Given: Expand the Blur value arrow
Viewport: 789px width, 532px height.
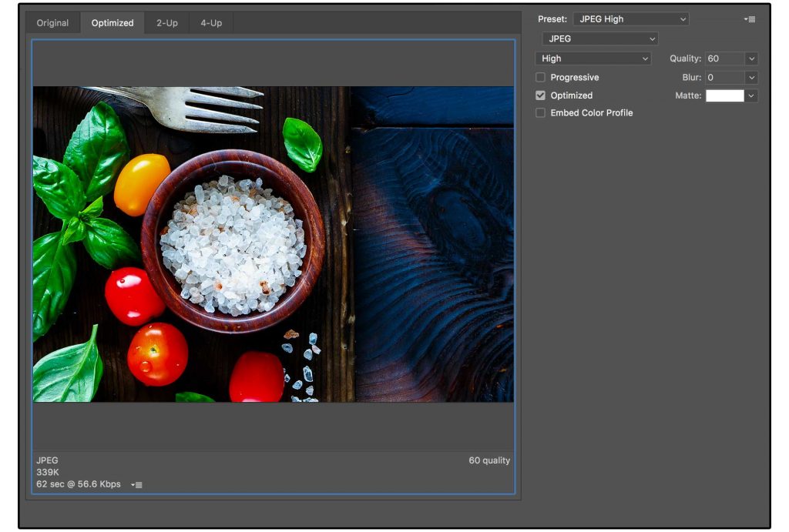Looking at the screenshot, I should coord(751,78).
